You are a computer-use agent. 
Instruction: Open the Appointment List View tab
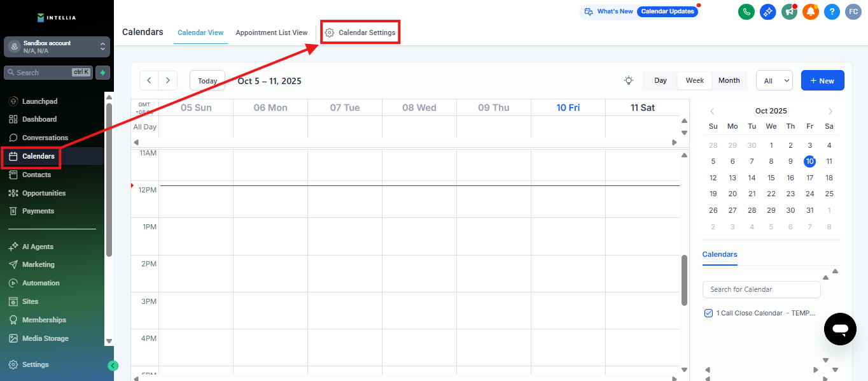[271, 32]
